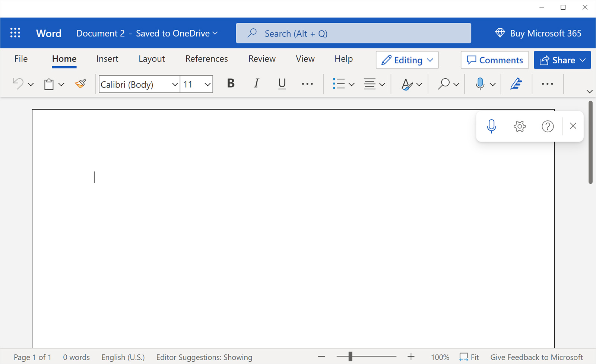Viewport: 596px width, 364px height.
Task: Expand the Bullets library arrow
Action: [x=351, y=85]
